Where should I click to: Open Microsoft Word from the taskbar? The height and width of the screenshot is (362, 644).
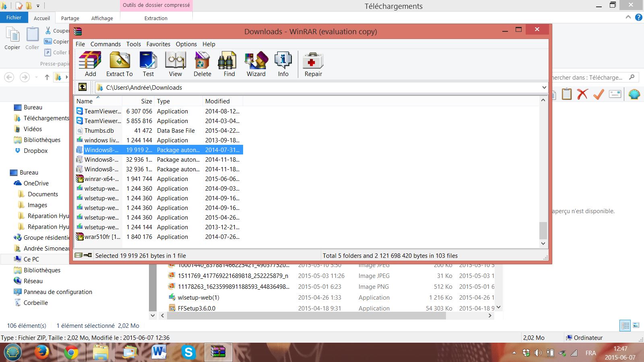tap(159, 353)
